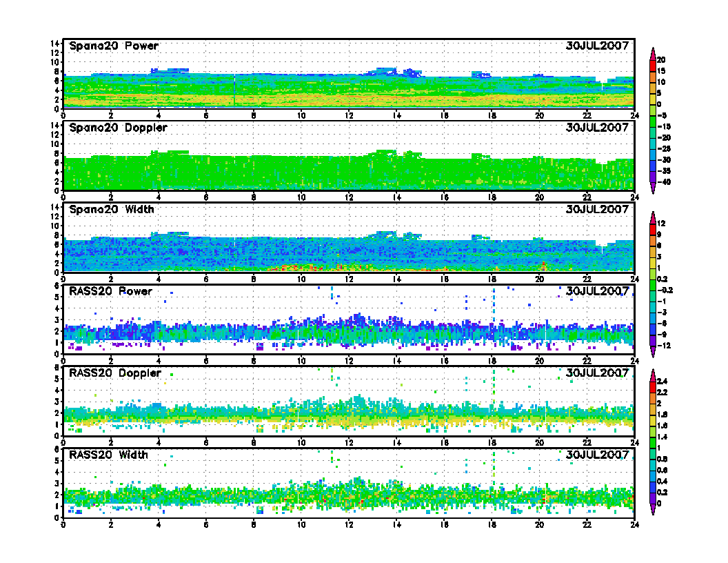Screen dimensions: 728x563
Task: Click the '2.4' label on the bottom colorbar
Action: pos(663,382)
